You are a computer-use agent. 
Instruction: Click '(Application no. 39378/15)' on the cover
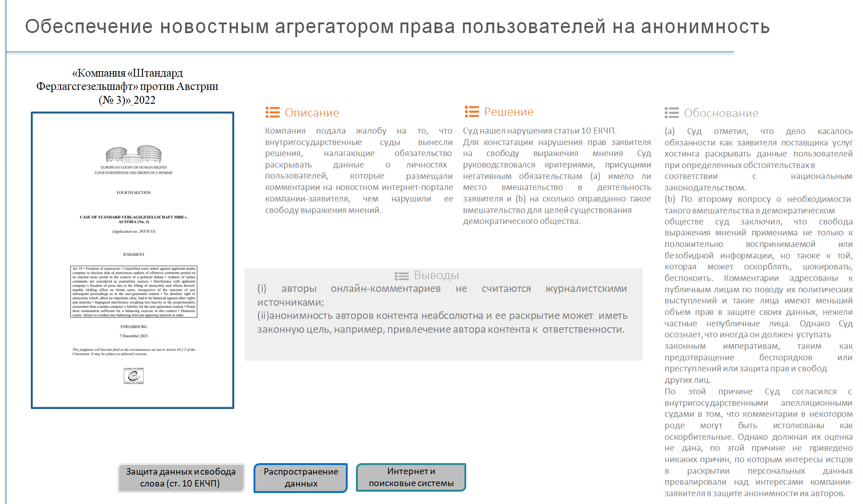point(134,231)
